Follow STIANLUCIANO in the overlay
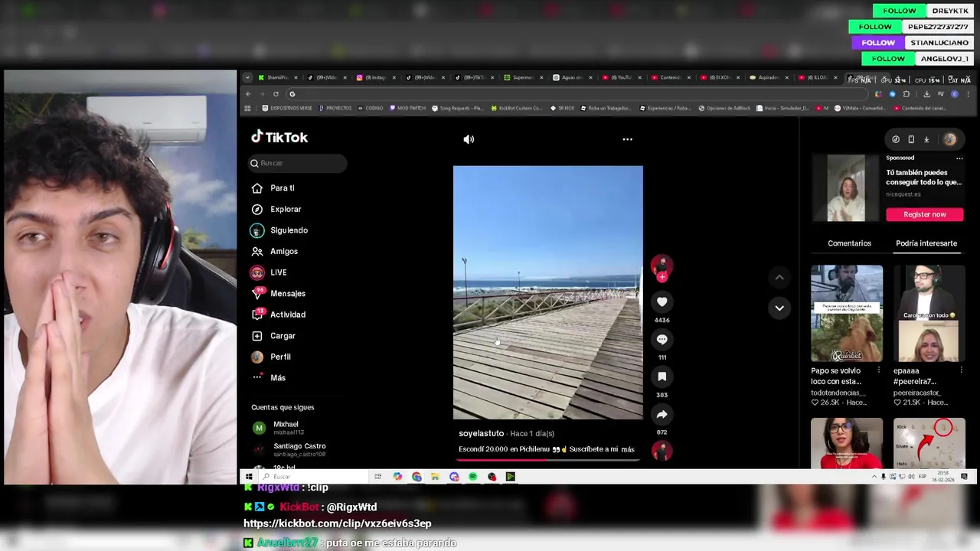 878,43
